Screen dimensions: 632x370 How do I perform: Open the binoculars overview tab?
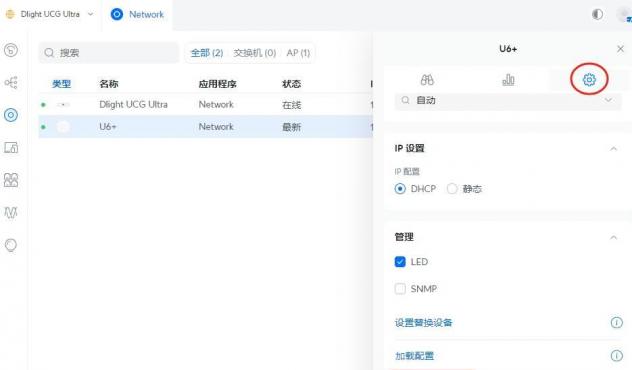click(x=427, y=80)
